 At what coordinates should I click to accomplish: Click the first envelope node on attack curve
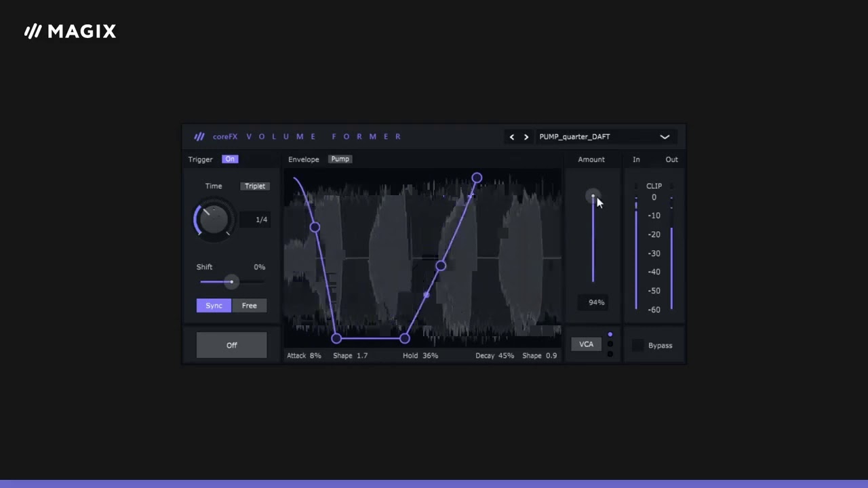tap(315, 227)
